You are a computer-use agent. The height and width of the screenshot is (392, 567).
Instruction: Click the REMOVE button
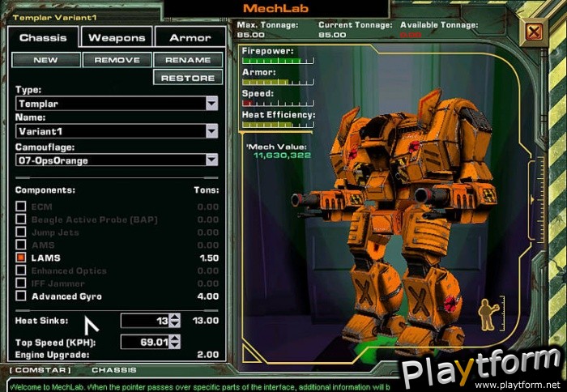click(x=117, y=60)
